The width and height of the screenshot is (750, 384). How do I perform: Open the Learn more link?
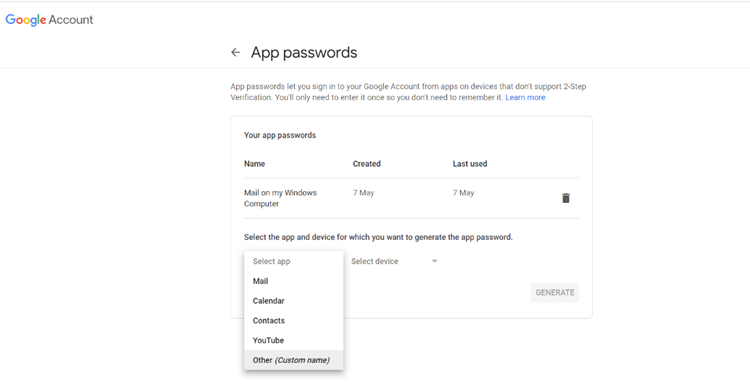tap(525, 98)
